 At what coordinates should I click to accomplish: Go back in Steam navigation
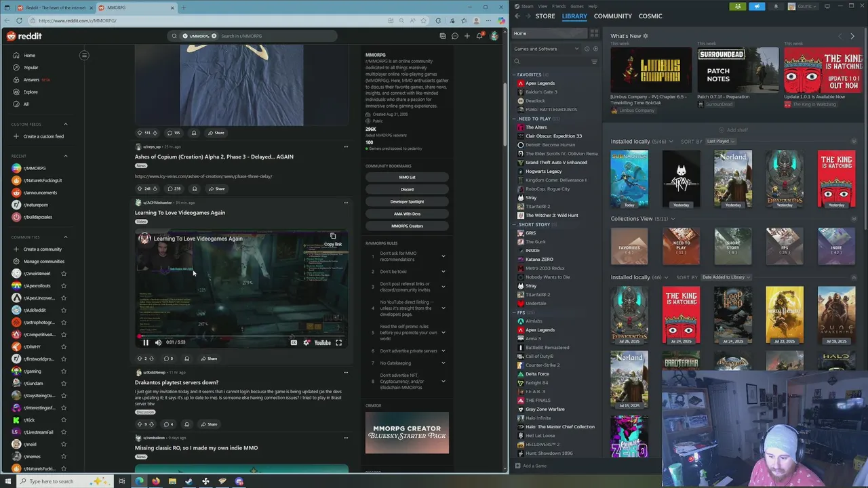(x=517, y=16)
